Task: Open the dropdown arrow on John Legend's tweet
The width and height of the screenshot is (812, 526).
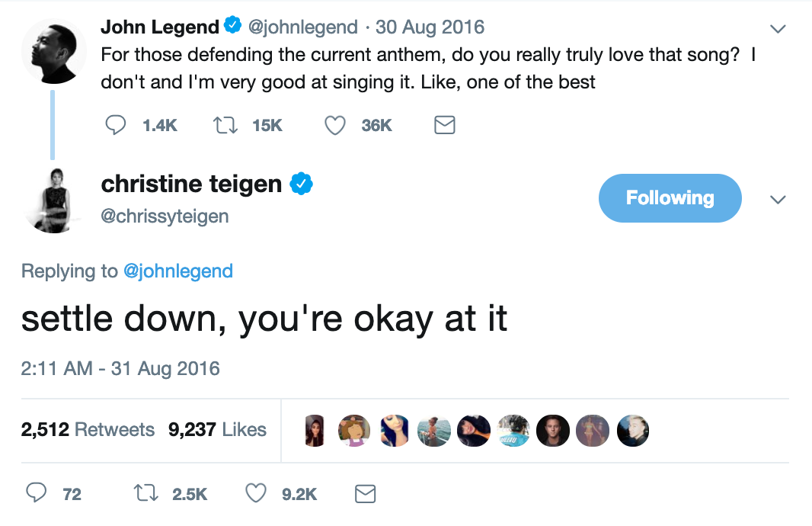Action: coord(777,29)
